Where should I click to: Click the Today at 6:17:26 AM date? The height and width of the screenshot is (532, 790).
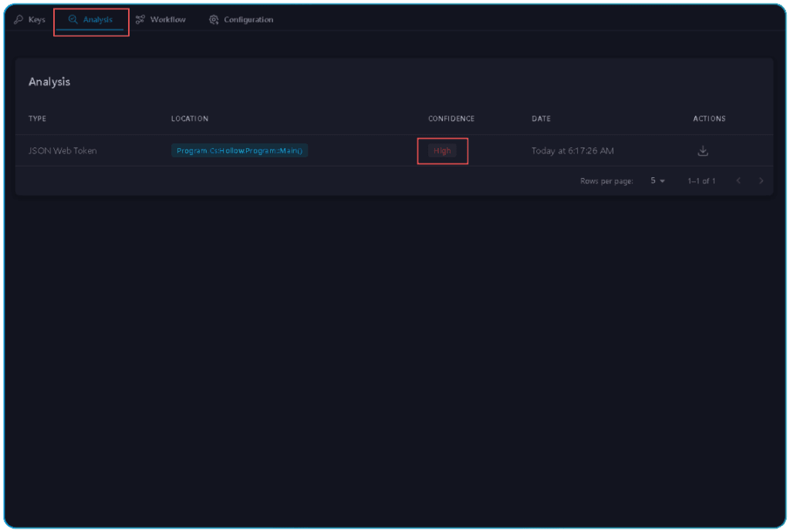(x=572, y=150)
